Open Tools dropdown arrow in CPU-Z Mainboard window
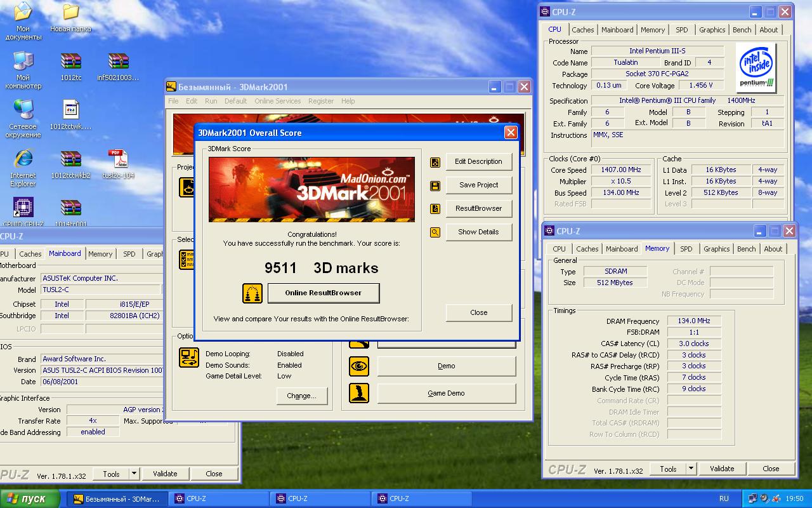This screenshot has width=812, height=508. [134, 474]
